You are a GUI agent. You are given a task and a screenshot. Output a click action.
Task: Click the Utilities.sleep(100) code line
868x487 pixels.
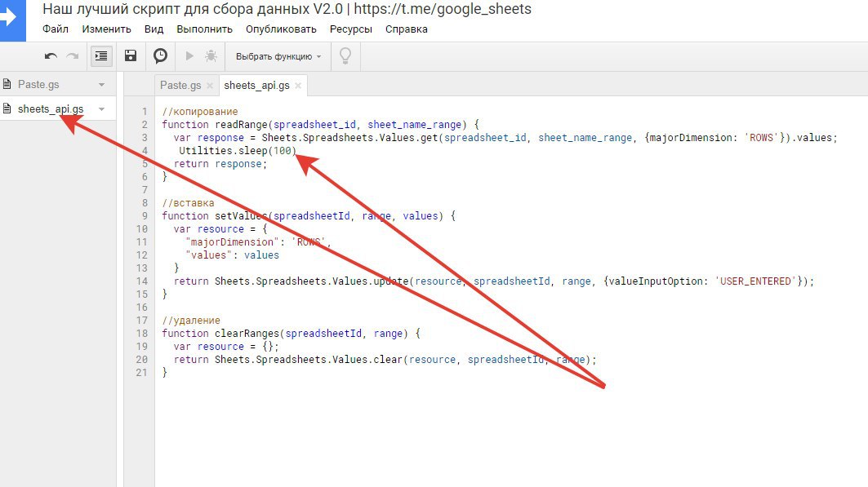[x=238, y=150]
